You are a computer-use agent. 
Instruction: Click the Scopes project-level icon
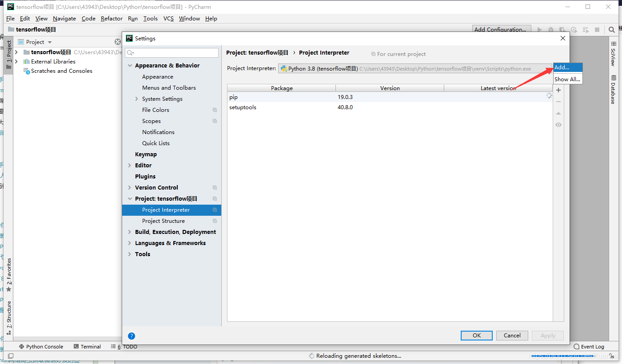(215, 121)
